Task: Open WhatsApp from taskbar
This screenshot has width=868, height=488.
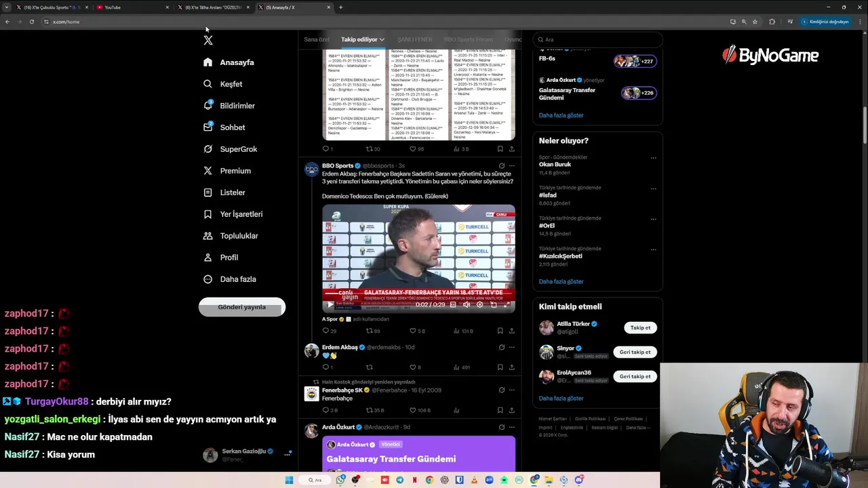Action: (x=340, y=480)
